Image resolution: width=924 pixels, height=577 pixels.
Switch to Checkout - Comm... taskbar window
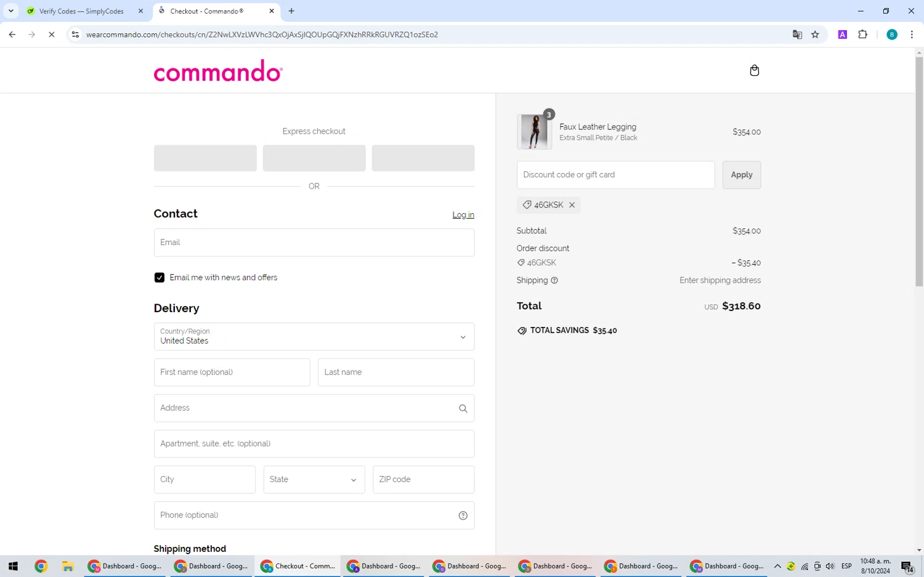[298, 566]
